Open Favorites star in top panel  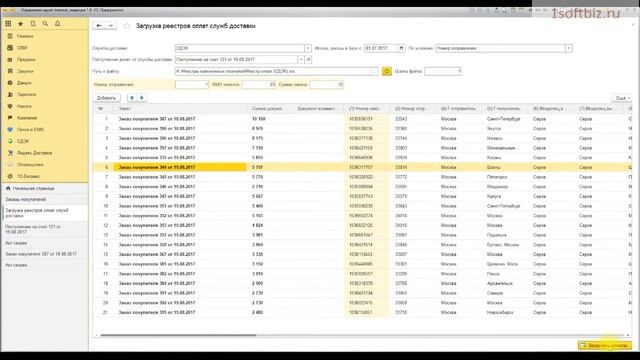coord(20,24)
